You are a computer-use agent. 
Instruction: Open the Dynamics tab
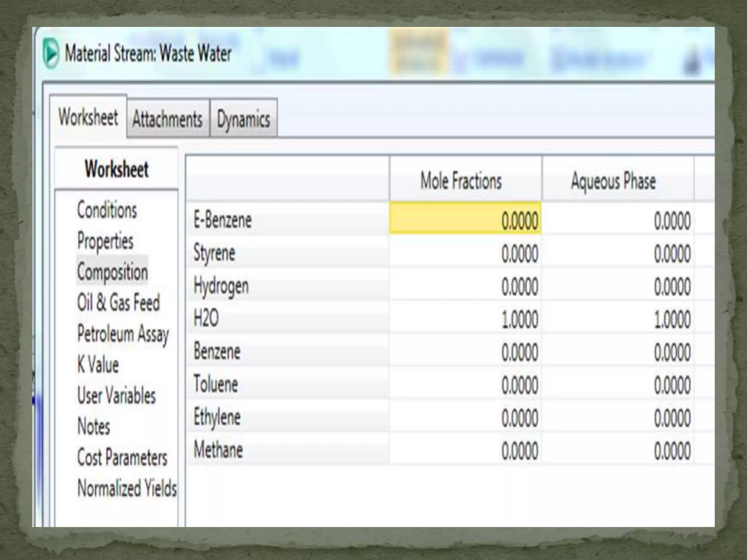click(x=244, y=119)
